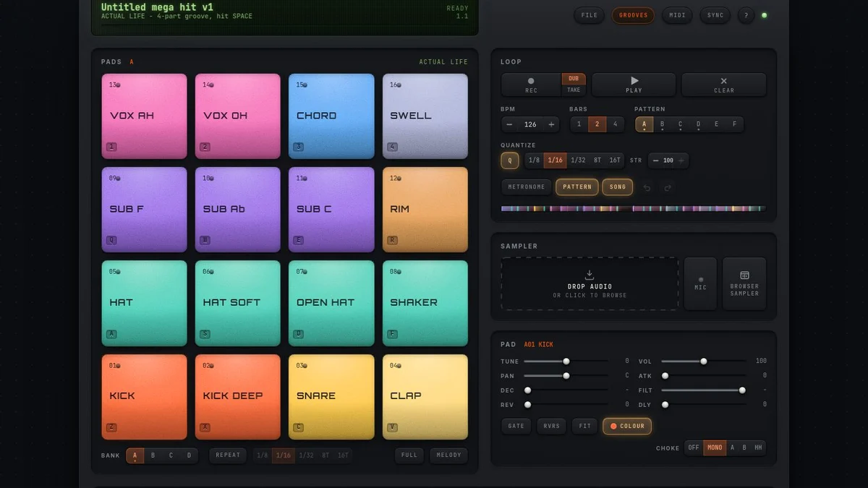Enable SONG playback mode
Screen dimensions: 868x488
(x=618, y=187)
